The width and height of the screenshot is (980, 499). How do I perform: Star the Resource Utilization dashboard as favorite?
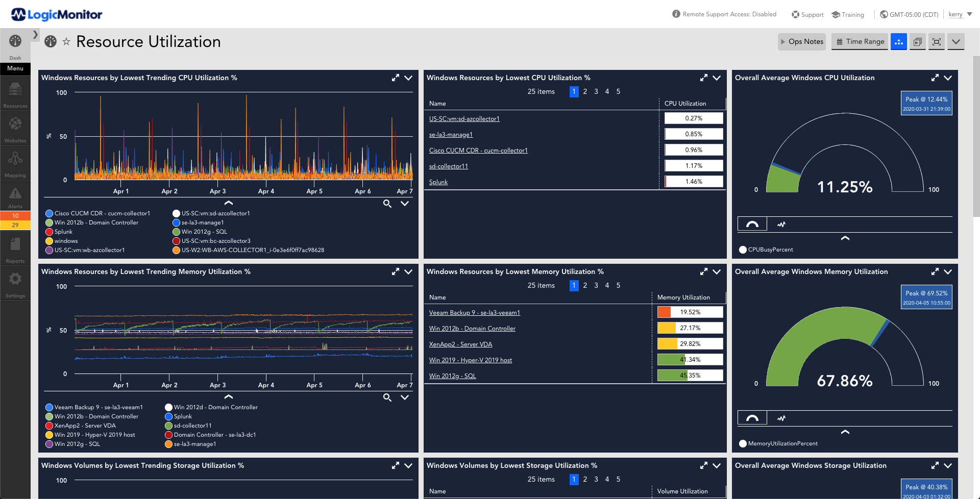pos(66,42)
